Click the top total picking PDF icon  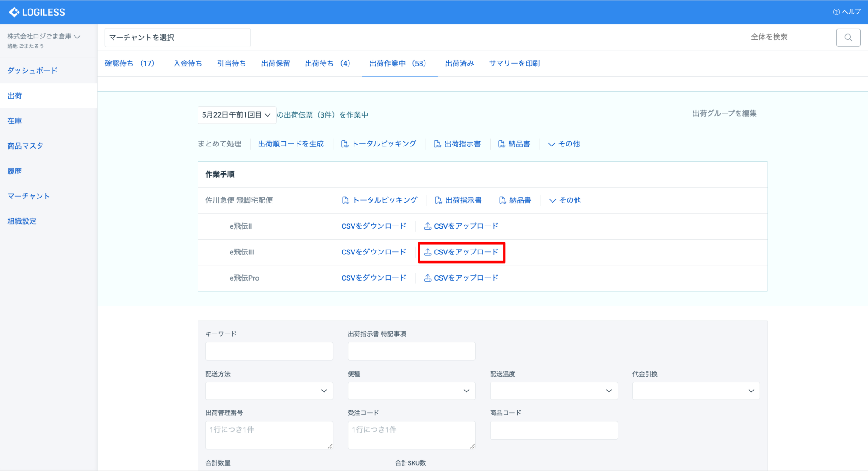coord(344,144)
